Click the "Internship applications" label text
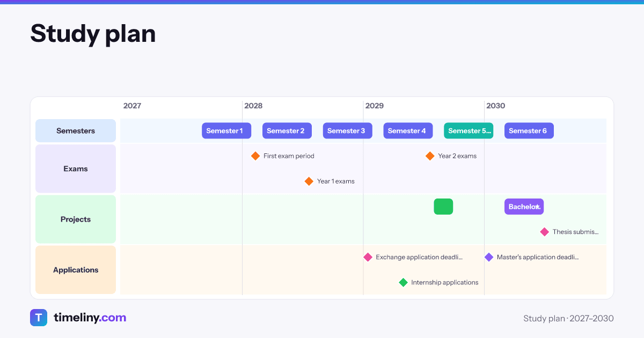Screen dimensions: 644x338 click(x=445, y=282)
